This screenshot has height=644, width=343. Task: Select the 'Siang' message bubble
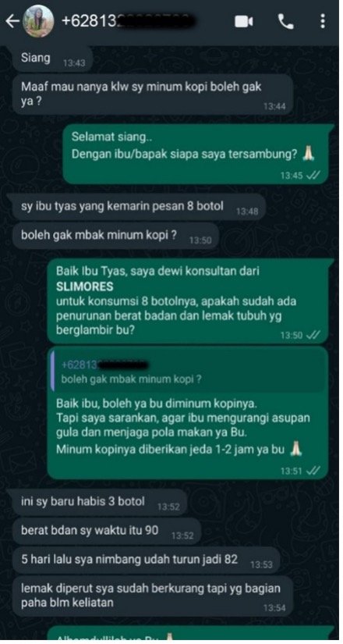point(53,59)
